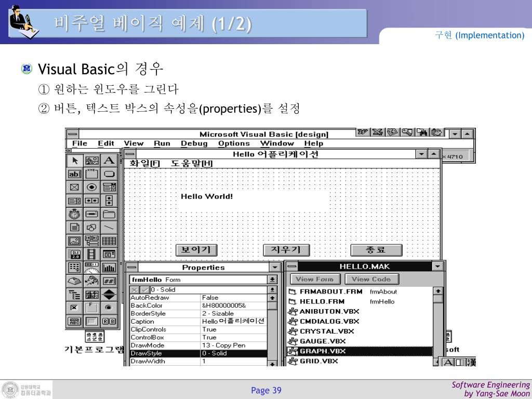This screenshot has width=532, height=399.
Task: Click the Word icon in top-right shortcut bar
Action: click(x=363, y=132)
